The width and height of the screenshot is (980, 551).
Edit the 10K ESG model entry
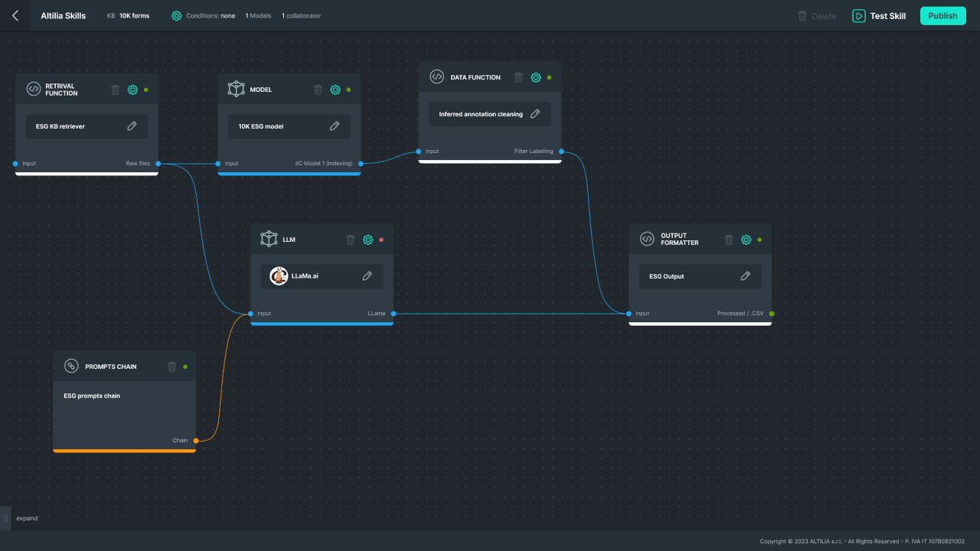(335, 126)
